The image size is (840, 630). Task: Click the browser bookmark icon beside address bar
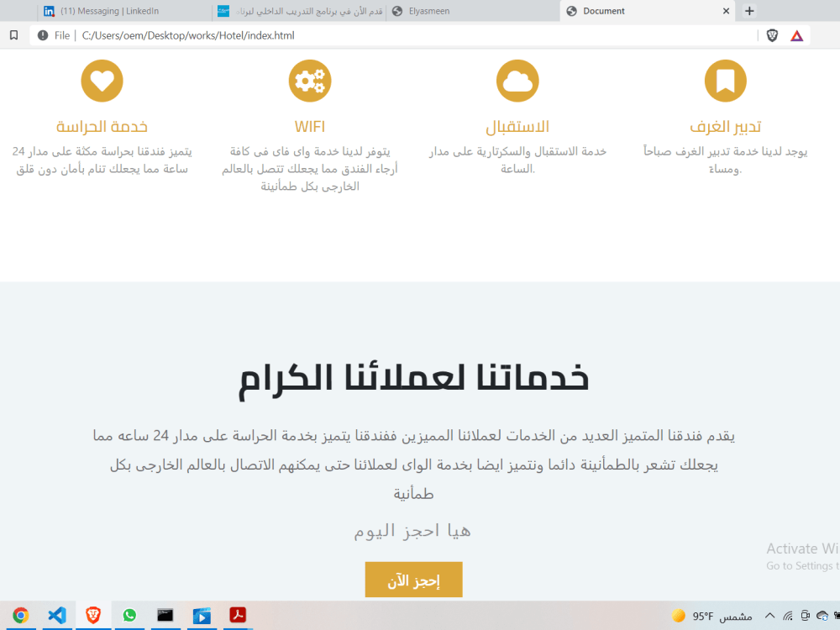(14, 35)
